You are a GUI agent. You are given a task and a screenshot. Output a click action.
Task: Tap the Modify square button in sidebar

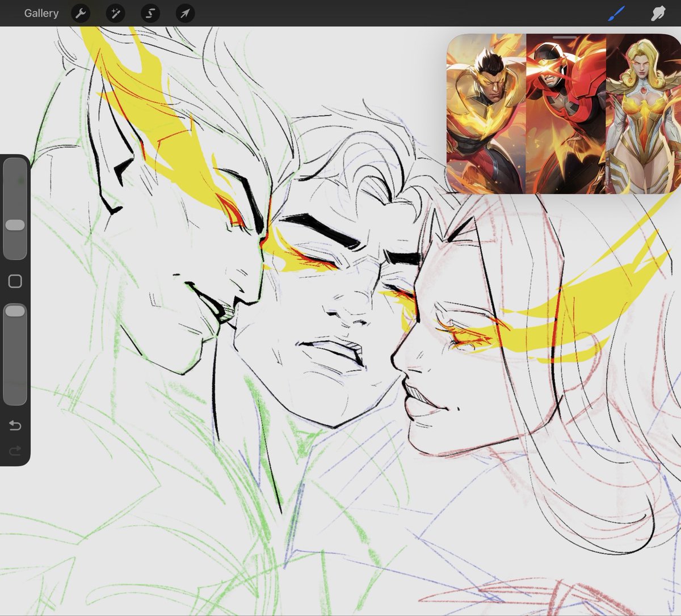[x=15, y=281]
